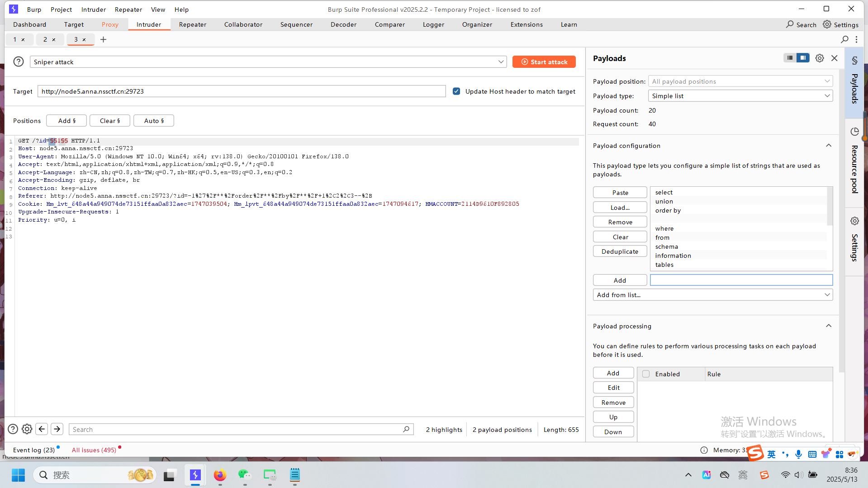Open the Intruder tab options three-dot menu
The height and width of the screenshot is (488, 868).
coord(857,40)
